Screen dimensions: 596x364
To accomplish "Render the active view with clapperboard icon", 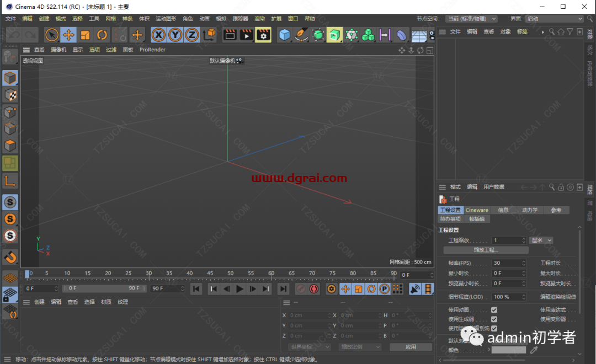I will point(230,35).
